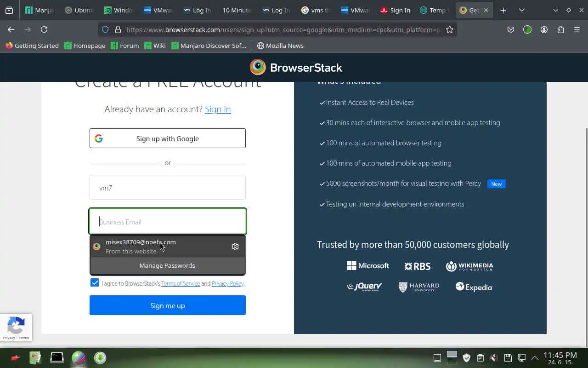The width and height of the screenshot is (588, 368).
Task: Open the display configuration tray icon
Action: (522, 357)
